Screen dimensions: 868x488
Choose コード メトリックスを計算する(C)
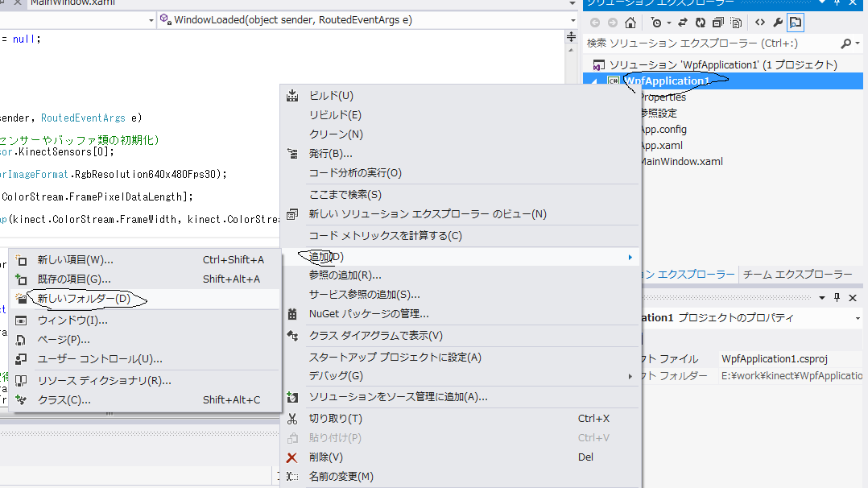(461, 236)
